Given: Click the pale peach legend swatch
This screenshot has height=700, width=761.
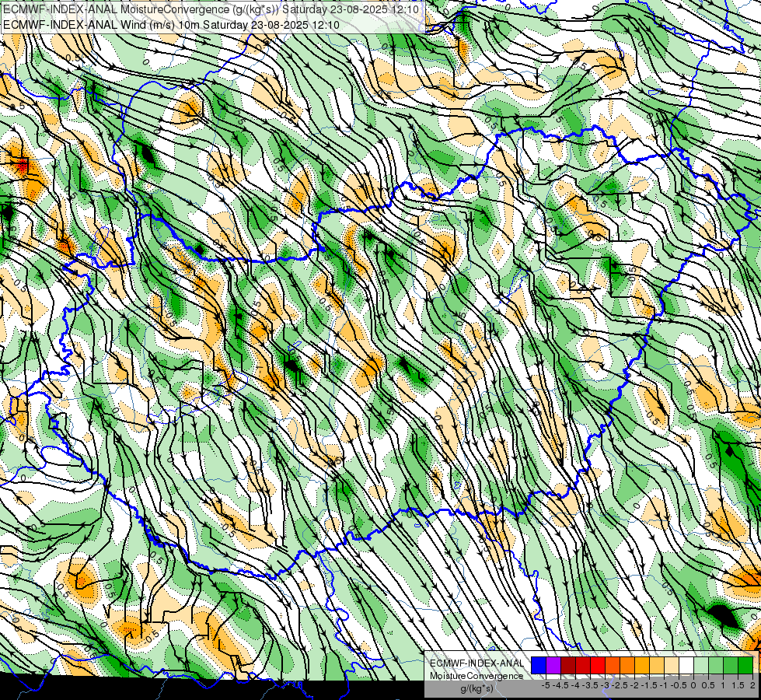Looking at the screenshot, I should tap(672, 665).
